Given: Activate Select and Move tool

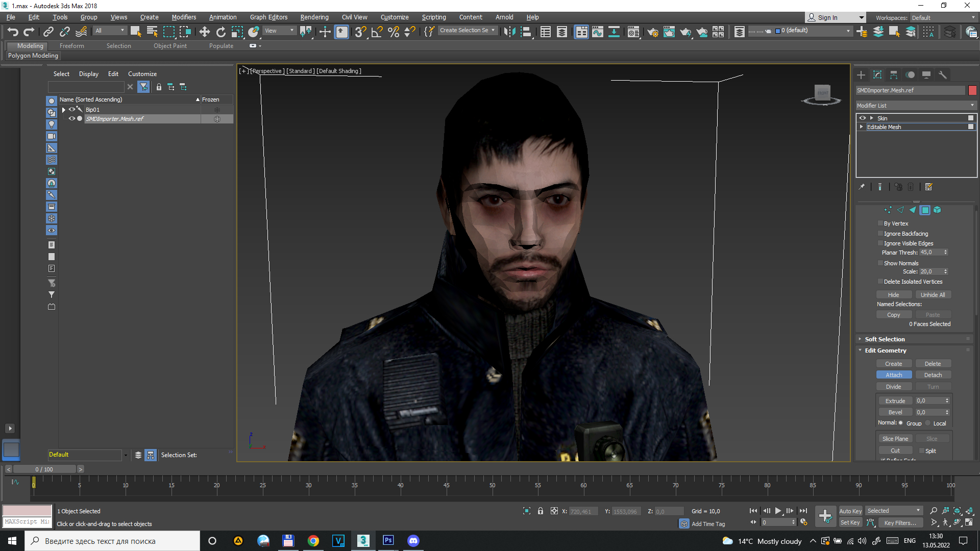Looking at the screenshot, I should pos(204,32).
